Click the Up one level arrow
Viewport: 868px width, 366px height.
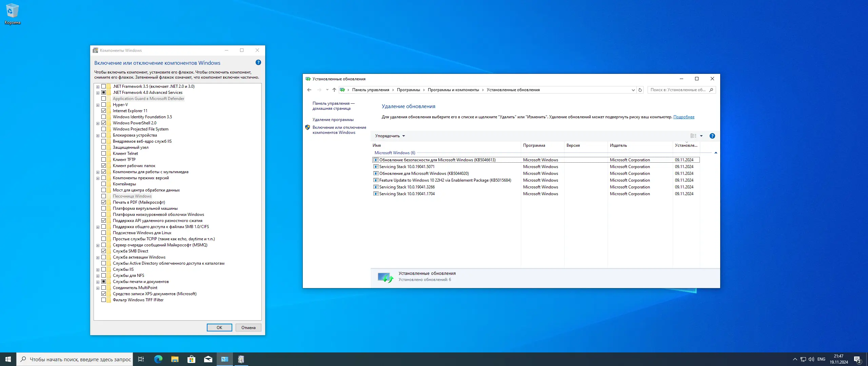[334, 90]
